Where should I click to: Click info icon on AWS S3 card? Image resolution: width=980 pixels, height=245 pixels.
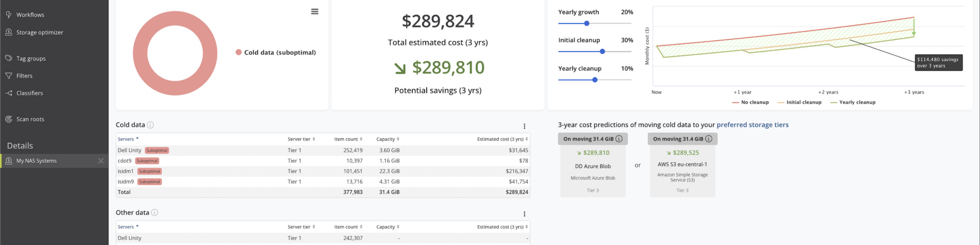coord(708,139)
